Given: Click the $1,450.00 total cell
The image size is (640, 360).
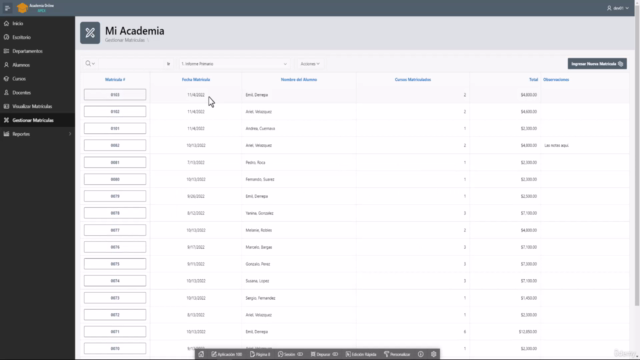Looking at the screenshot, I should point(529,298).
